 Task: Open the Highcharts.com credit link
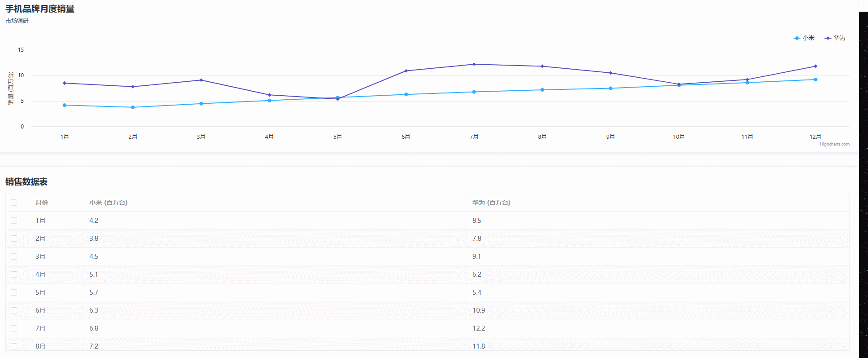(835, 144)
